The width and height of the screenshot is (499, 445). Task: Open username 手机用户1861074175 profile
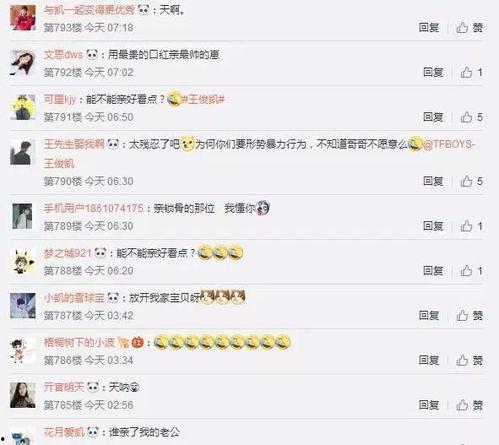click(94, 208)
